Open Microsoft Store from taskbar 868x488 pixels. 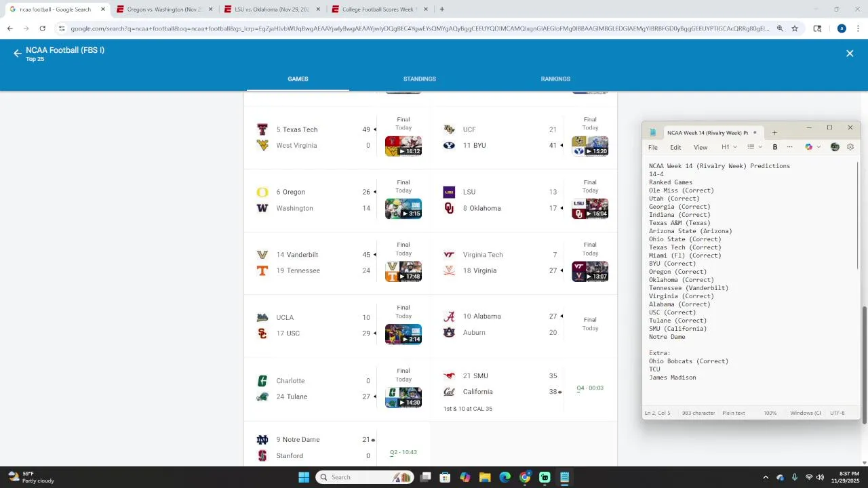(x=445, y=477)
